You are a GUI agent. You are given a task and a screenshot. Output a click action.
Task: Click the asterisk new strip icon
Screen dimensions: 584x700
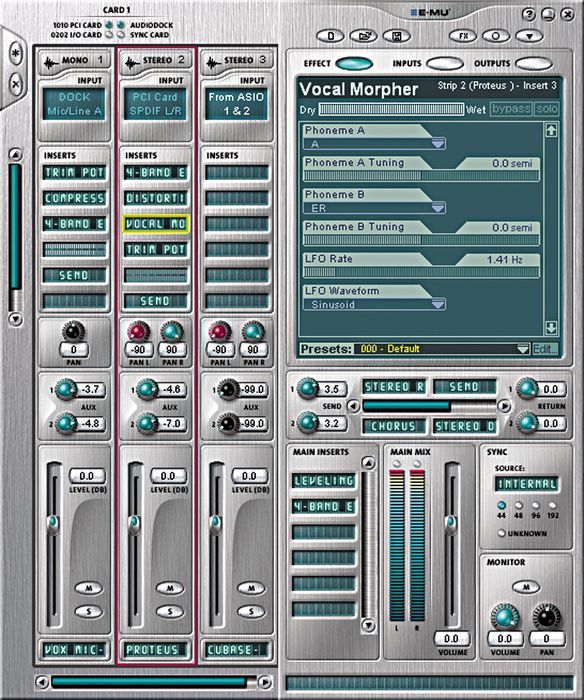click(16, 54)
